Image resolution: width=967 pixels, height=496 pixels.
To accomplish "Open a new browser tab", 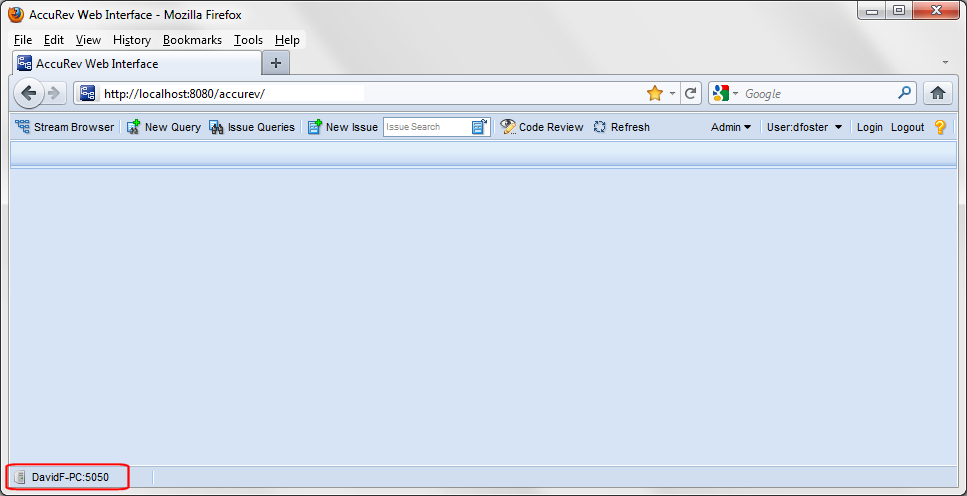I will (x=276, y=63).
